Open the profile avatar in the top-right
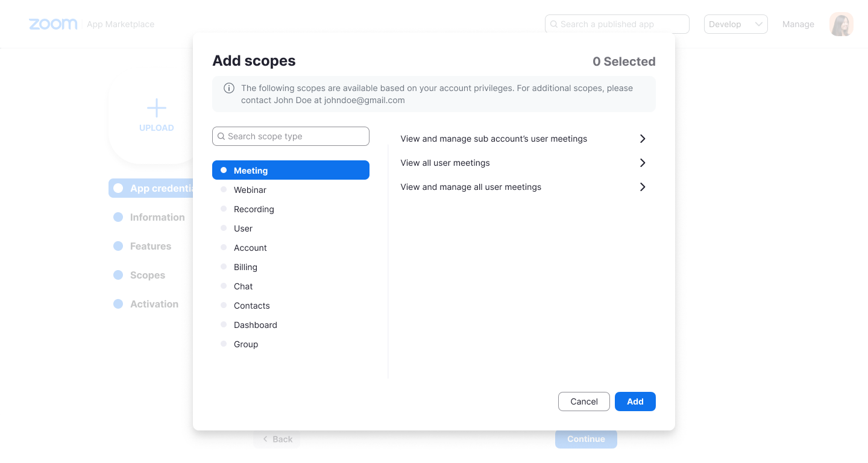The width and height of the screenshot is (868, 463). pyautogui.click(x=841, y=24)
